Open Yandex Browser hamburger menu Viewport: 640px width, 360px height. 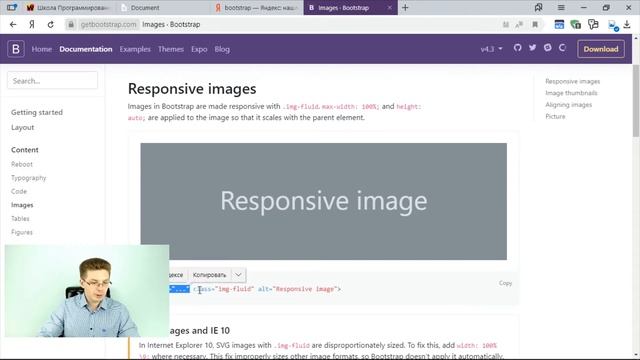[561, 7]
